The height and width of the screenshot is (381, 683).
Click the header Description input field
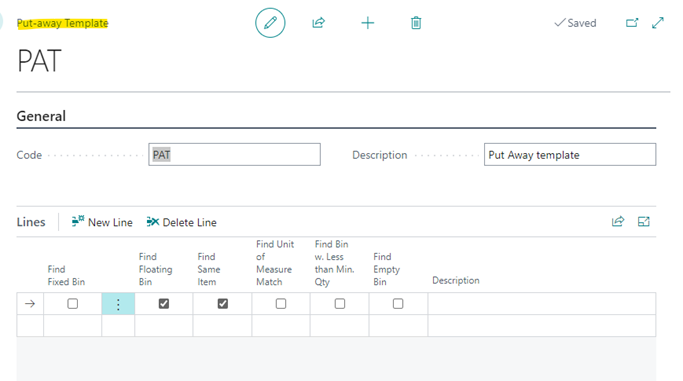coord(570,155)
